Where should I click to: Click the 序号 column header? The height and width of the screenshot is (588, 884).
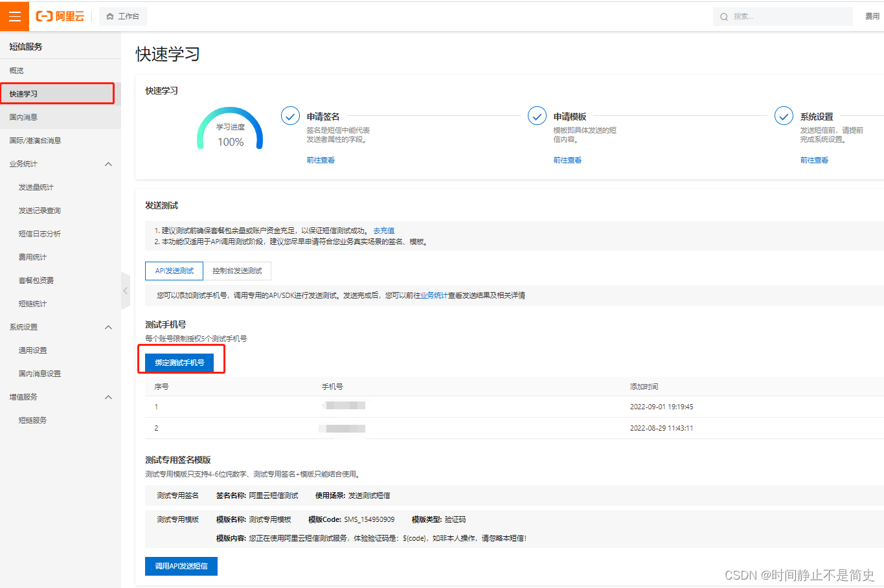pyautogui.click(x=161, y=387)
